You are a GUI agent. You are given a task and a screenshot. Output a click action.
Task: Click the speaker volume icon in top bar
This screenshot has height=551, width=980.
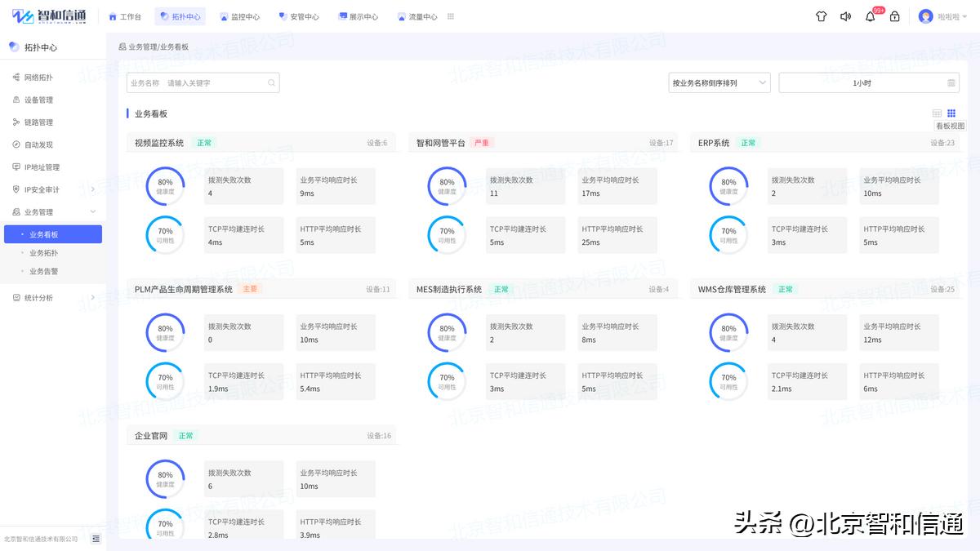pos(845,16)
